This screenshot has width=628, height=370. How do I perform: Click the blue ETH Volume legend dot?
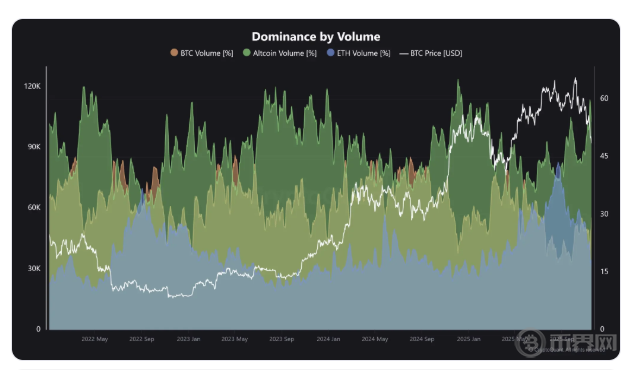pos(330,53)
